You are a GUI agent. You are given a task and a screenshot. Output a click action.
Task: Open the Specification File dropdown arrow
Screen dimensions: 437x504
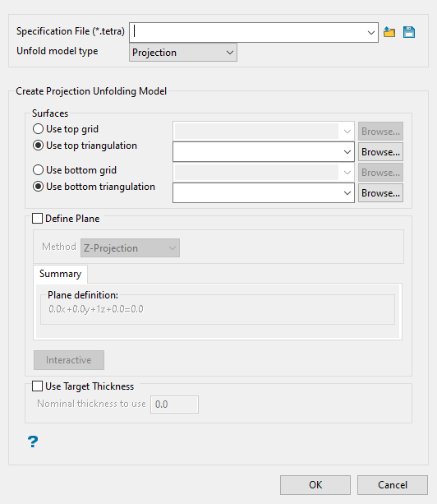(370, 32)
